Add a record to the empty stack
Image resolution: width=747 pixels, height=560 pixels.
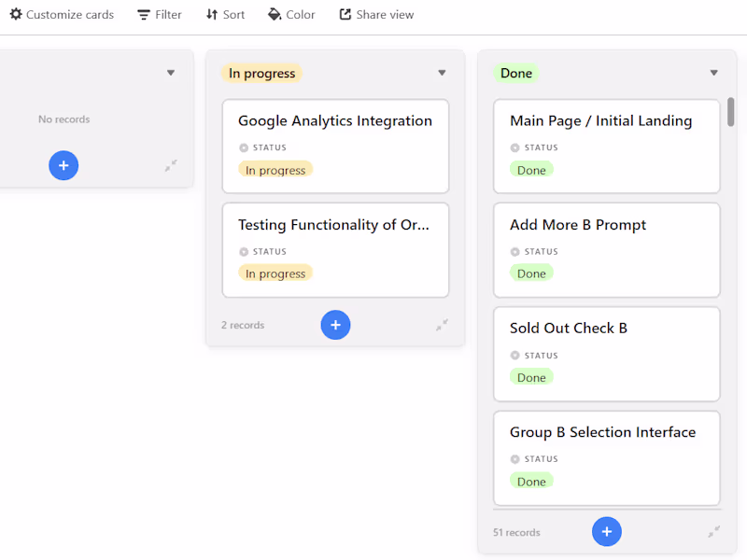coord(63,165)
